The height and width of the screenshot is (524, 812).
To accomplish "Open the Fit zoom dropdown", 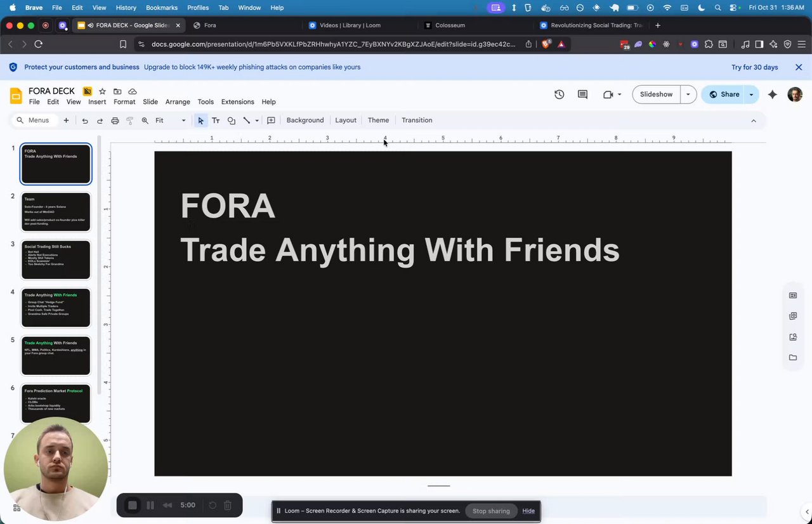I will tap(171, 121).
